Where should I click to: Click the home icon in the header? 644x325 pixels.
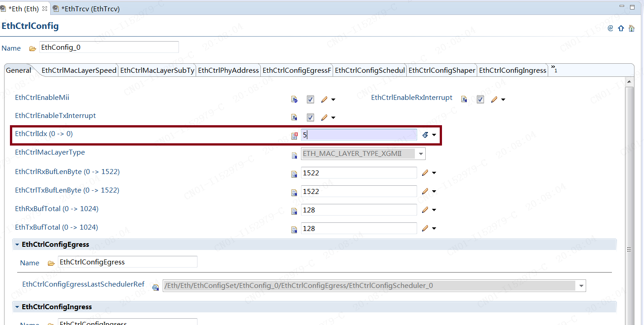[631, 28]
